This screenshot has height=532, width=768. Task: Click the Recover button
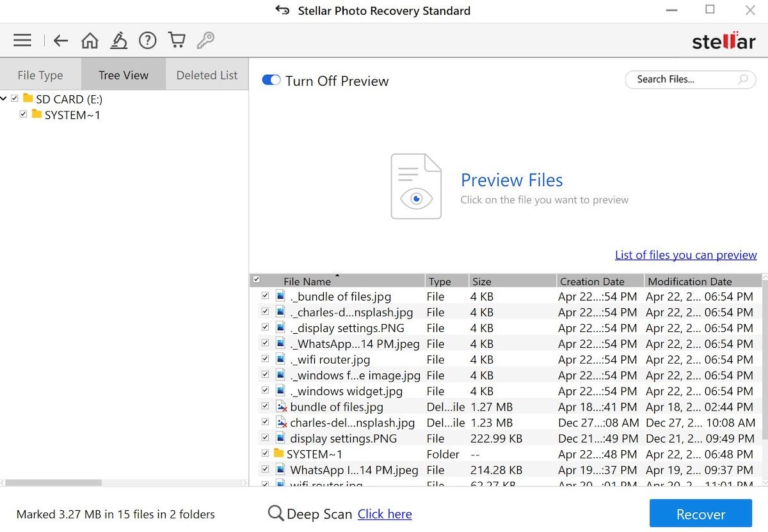coord(701,514)
